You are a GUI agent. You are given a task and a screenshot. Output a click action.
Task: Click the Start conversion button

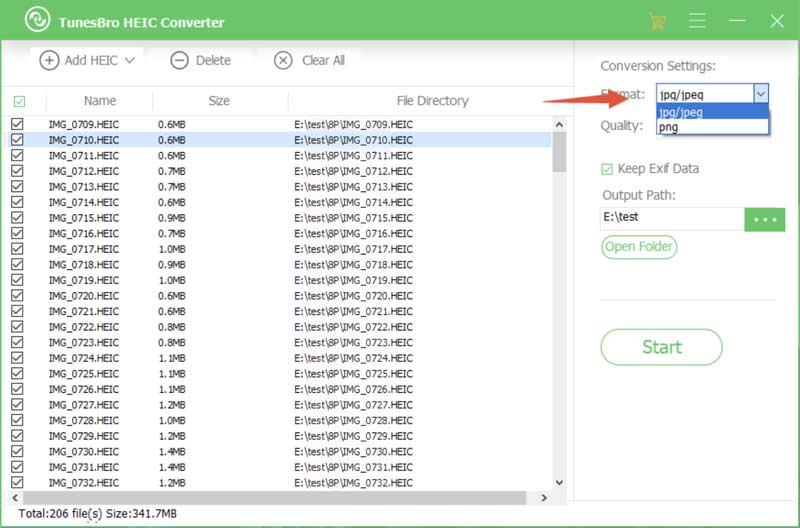661,347
